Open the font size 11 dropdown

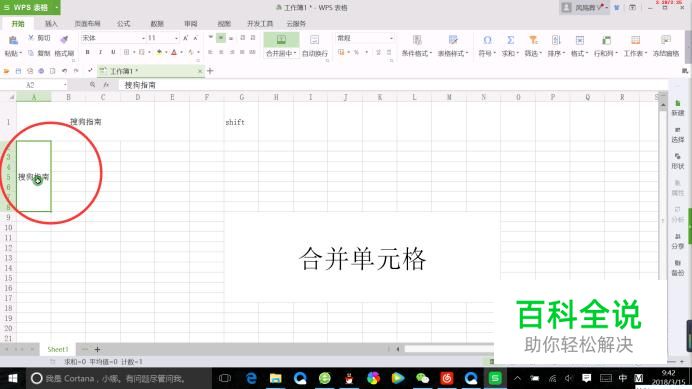pyautogui.click(x=176, y=38)
